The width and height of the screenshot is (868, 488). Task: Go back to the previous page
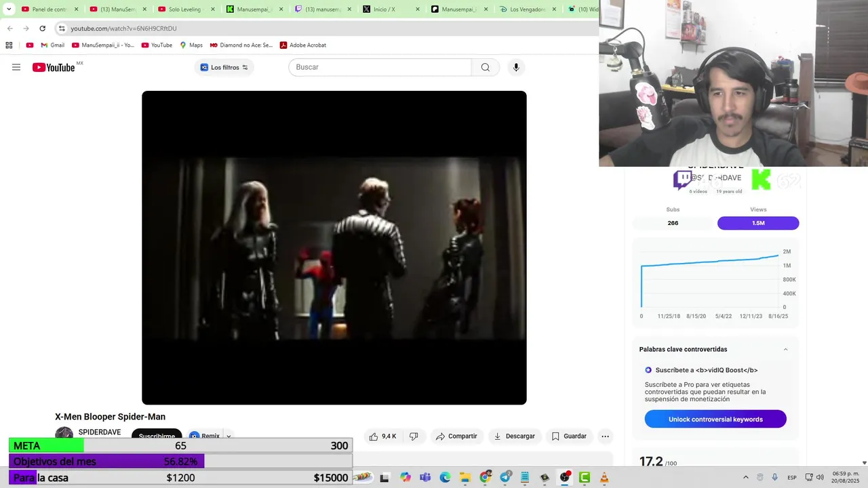click(x=10, y=28)
